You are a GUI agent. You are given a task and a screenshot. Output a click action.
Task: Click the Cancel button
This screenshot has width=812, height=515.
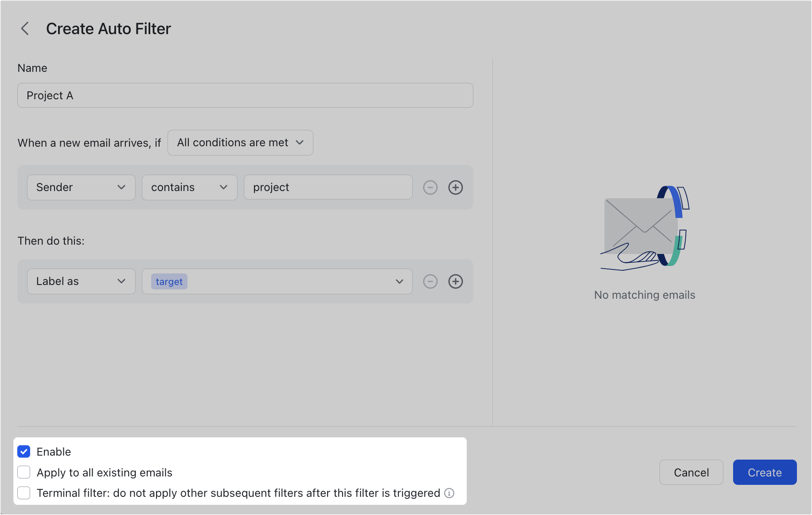coord(691,472)
